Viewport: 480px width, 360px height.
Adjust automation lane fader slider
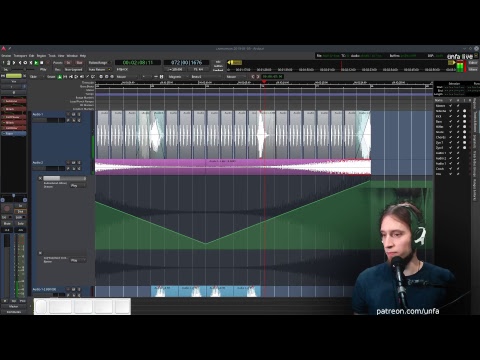click(x=64, y=178)
